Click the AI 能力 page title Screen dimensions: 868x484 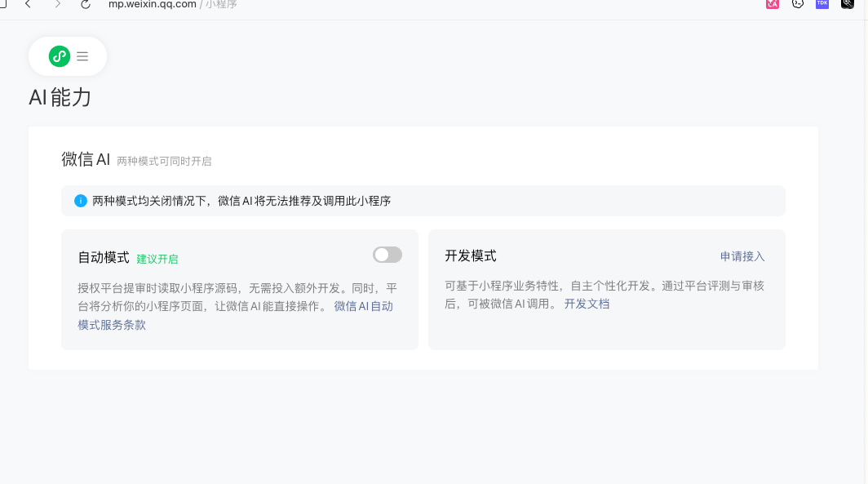[x=60, y=97]
